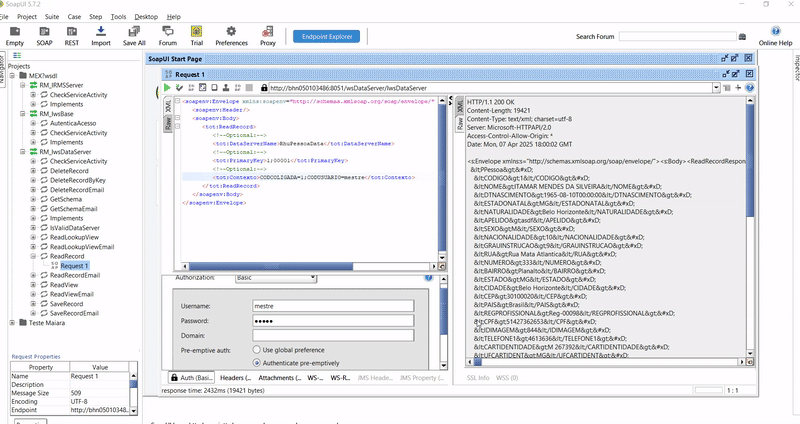Collapse the RM_IRMSServer interface node
The width and height of the screenshot is (800, 424).
(23, 85)
